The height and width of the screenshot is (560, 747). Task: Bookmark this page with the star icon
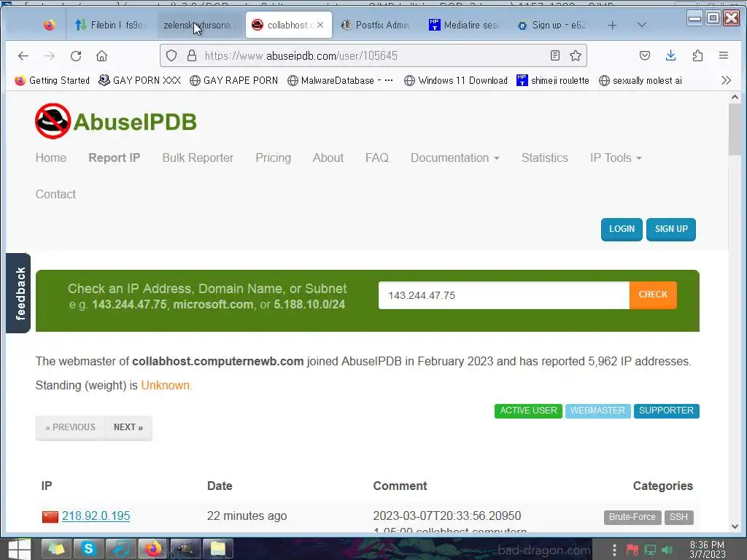(576, 55)
